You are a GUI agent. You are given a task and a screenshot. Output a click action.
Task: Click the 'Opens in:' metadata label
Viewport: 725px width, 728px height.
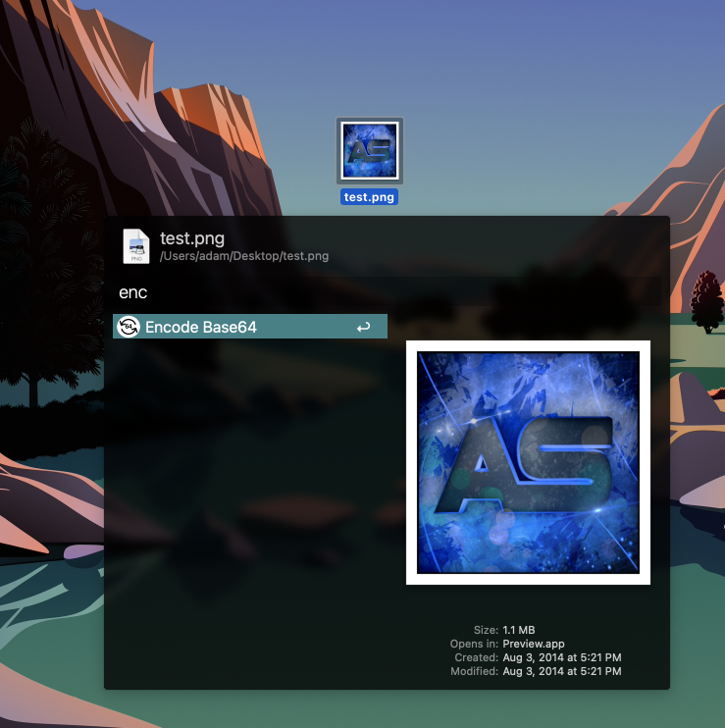[x=474, y=644]
